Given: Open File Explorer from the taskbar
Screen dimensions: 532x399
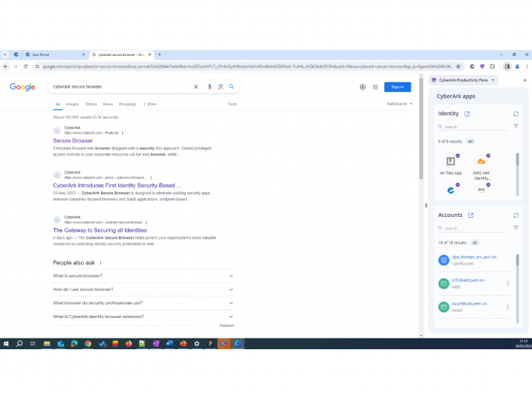Looking at the screenshot, I should point(47,344).
